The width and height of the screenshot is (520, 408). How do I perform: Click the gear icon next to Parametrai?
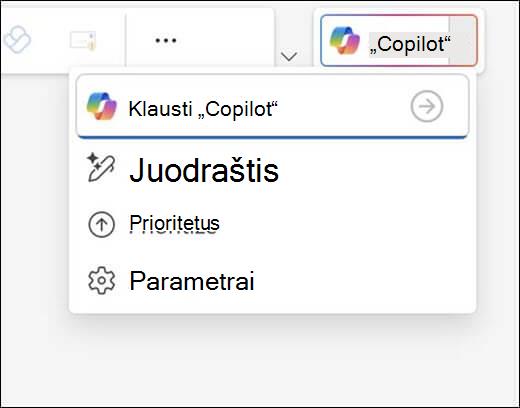click(101, 281)
